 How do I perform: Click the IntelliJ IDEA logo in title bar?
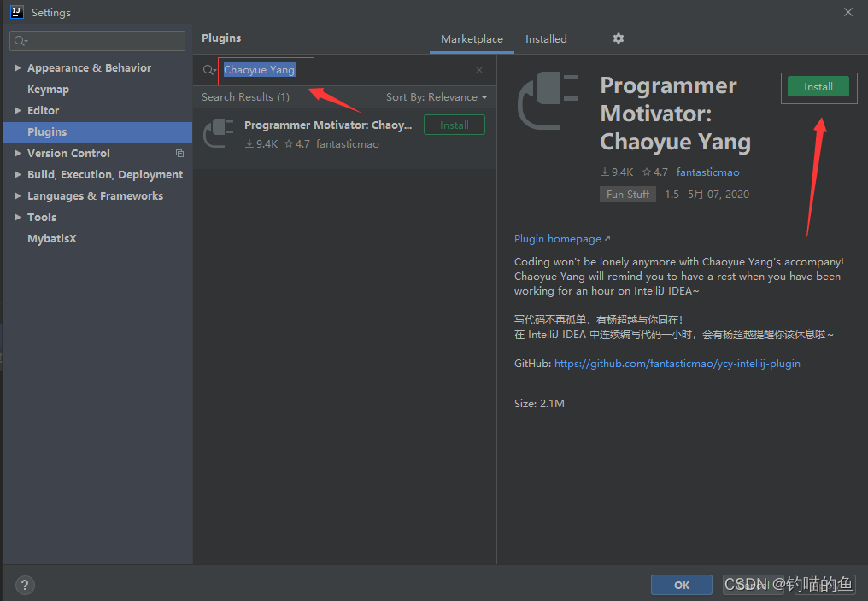[x=17, y=12]
